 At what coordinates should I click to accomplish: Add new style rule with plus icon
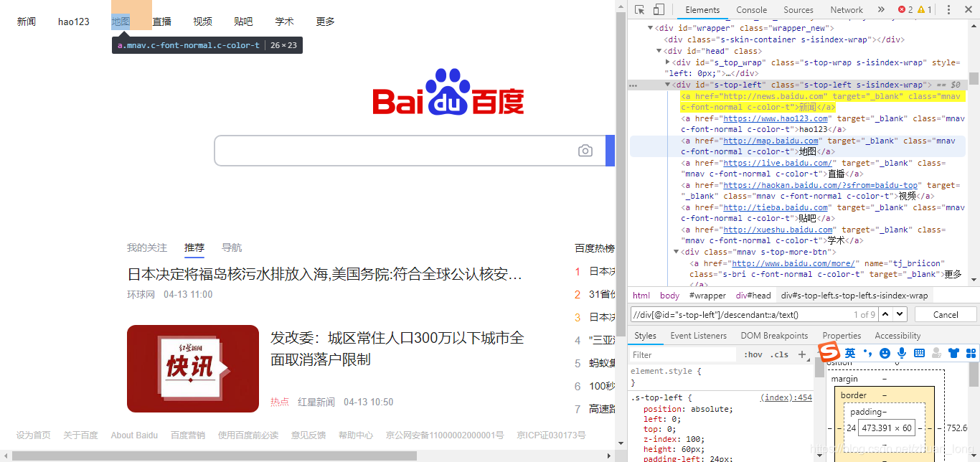coord(802,354)
